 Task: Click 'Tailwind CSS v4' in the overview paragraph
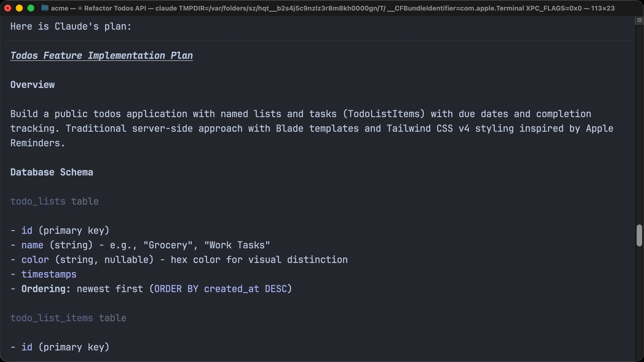[428, 129]
